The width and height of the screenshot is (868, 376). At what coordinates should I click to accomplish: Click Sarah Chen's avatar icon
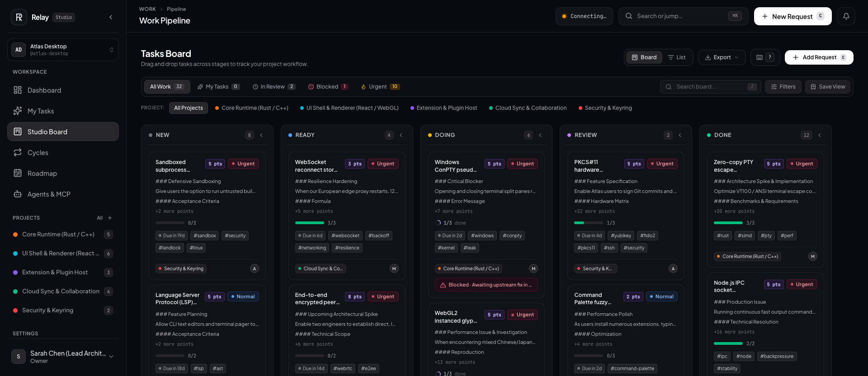point(19,357)
